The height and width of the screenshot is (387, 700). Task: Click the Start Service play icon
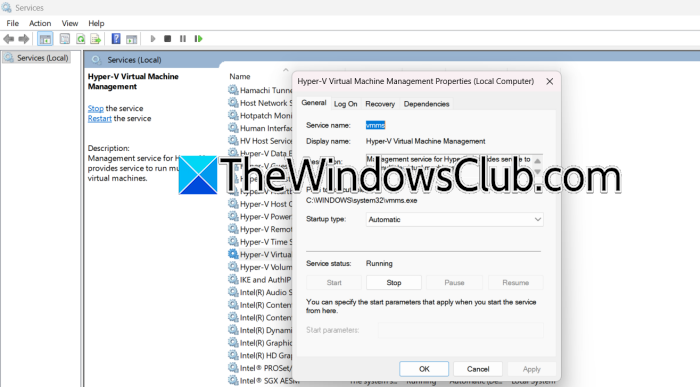pos(153,39)
